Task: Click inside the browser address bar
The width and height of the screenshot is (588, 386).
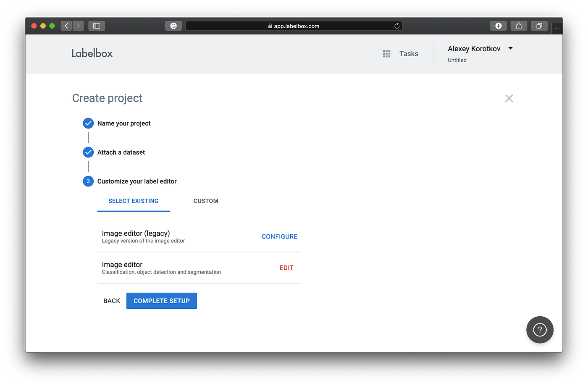Action: point(294,26)
